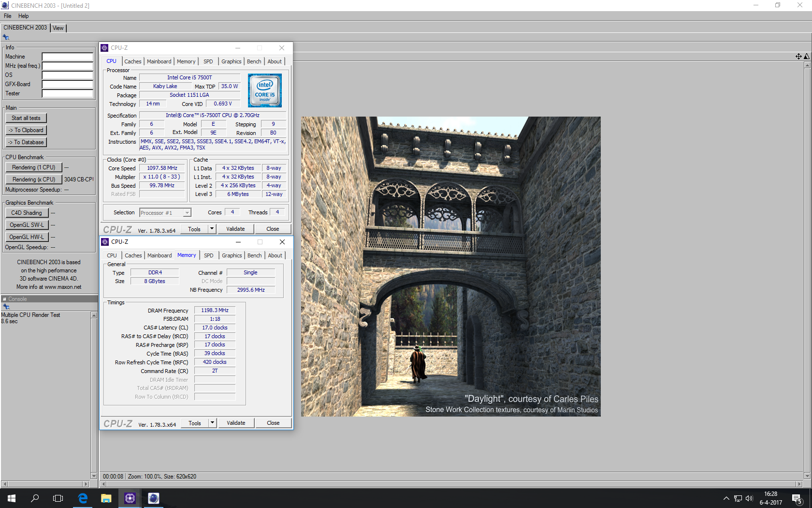Click the Start all tests button
812x508 pixels.
pos(26,118)
